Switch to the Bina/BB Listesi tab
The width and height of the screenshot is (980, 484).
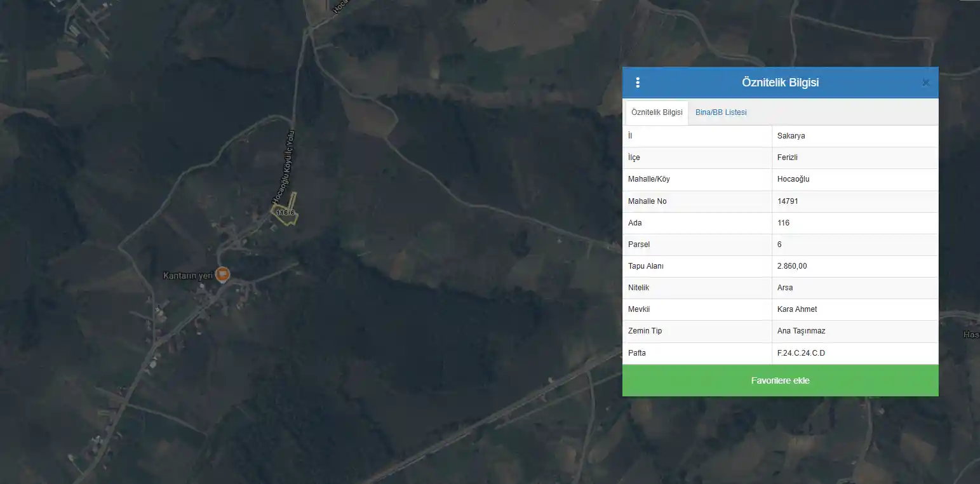[x=721, y=112]
